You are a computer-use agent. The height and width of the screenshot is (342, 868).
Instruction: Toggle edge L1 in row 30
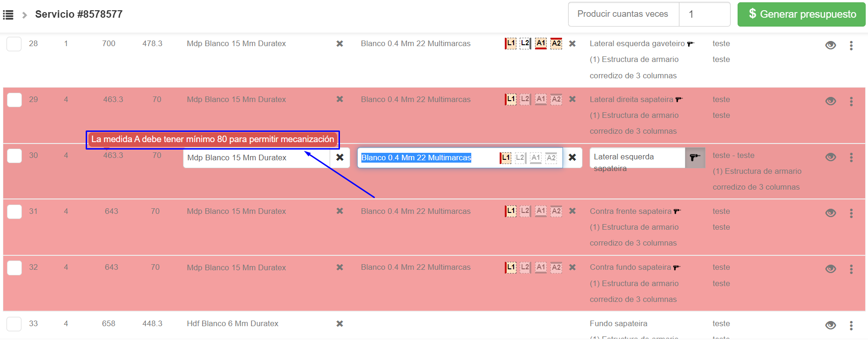tap(506, 158)
